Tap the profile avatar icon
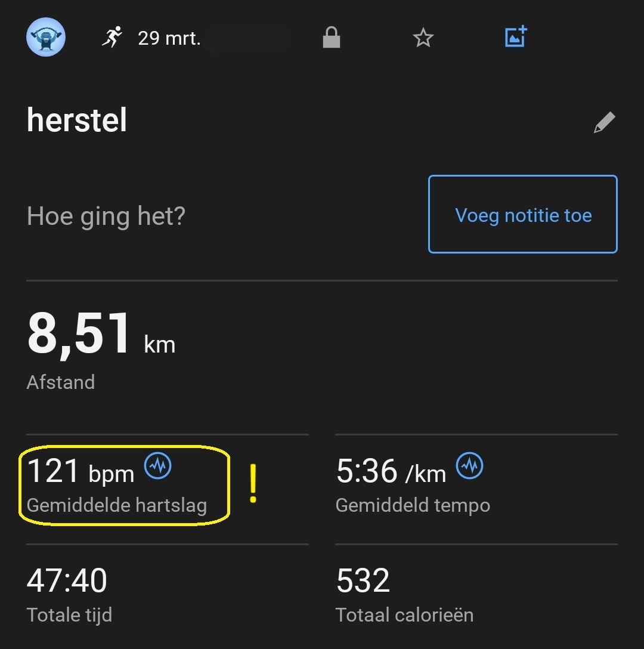 (x=46, y=38)
